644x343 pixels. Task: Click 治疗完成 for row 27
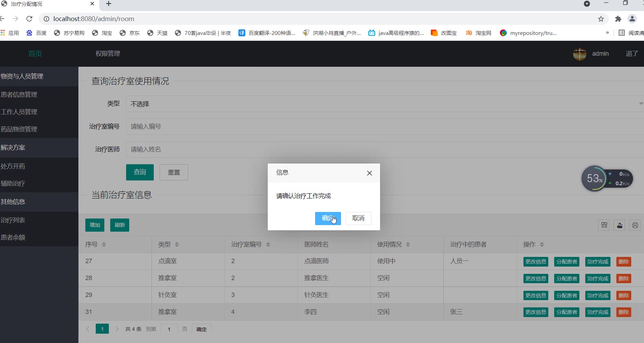coord(598,262)
